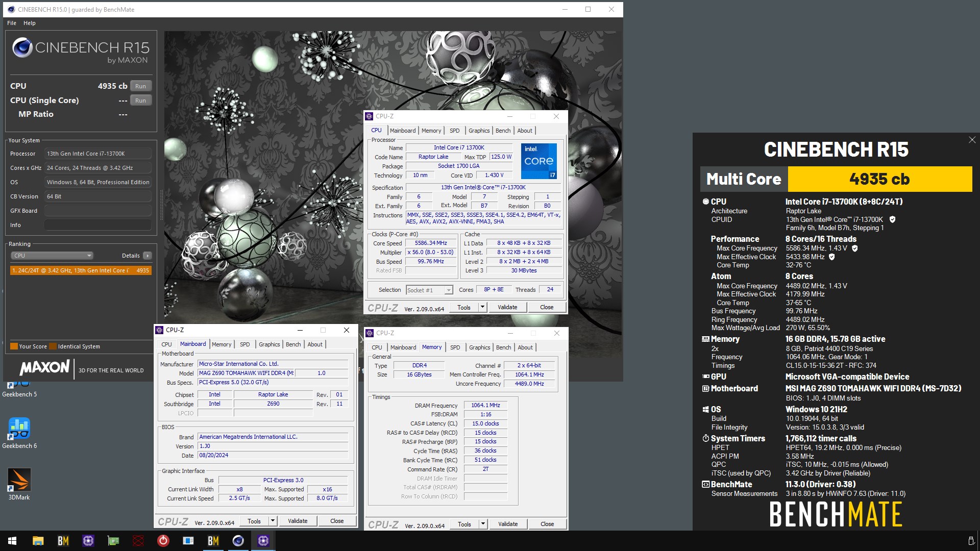The height and width of the screenshot is (551, 980).
Task: Click the Cinebench title bar app icon
Action: click(x=11, y=9)
